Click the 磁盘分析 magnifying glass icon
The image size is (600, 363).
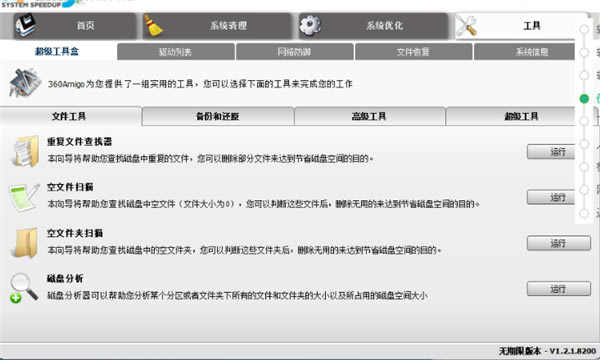pyautogui.click(x=24, y=288)
